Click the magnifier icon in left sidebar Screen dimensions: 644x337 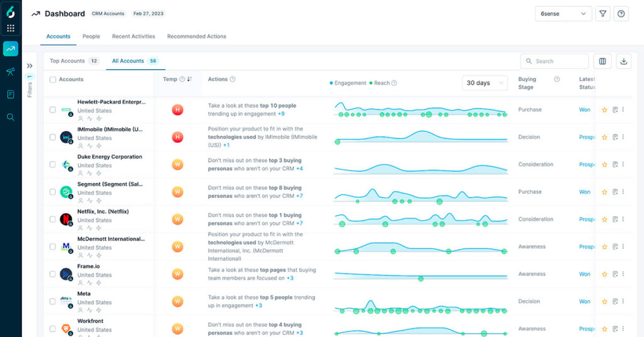[x=11, y=117]
